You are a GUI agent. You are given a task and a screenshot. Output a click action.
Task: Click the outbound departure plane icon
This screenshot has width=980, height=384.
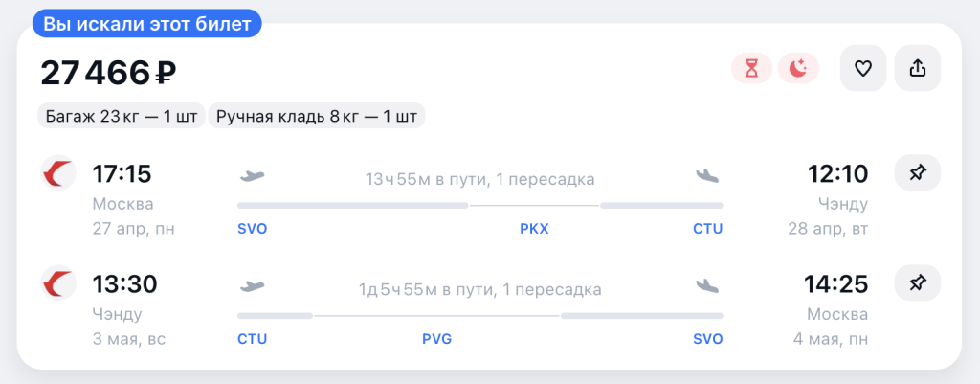(251, 176)
